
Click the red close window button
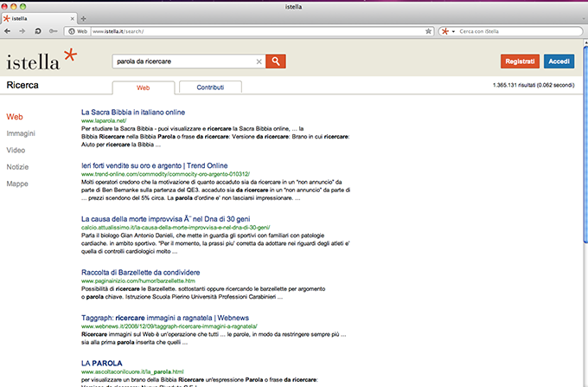tap(4, 6)
